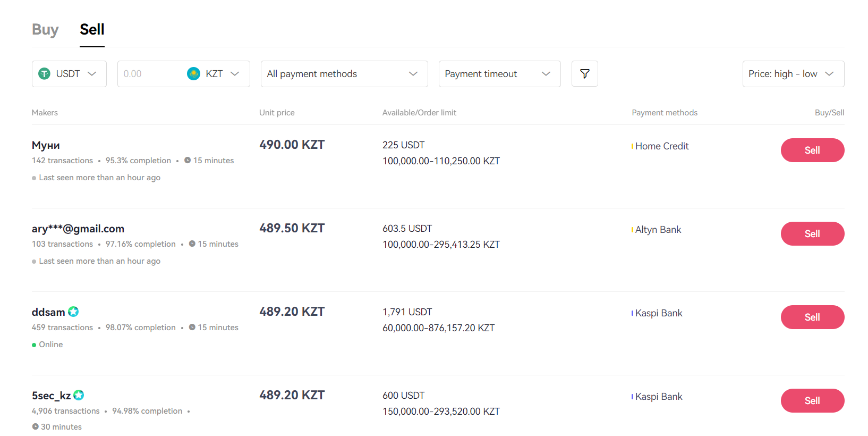Click 97.16% completion for ary***@gmail.com

point(141,244)
